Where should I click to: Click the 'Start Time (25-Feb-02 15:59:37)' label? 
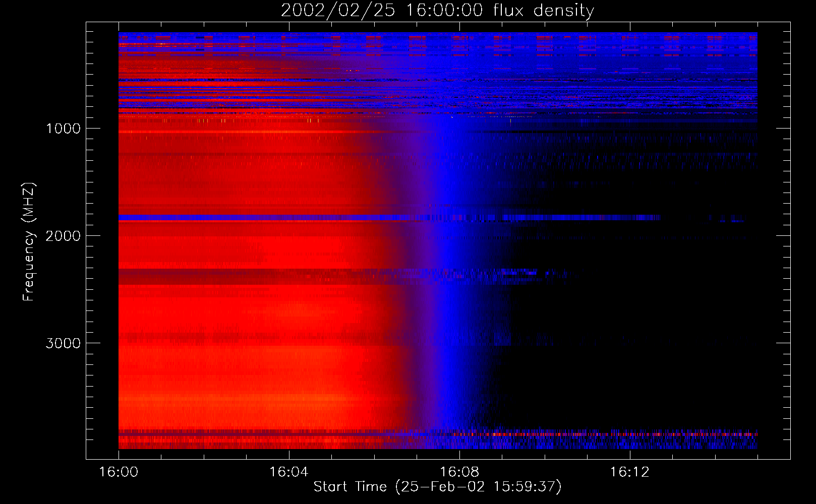(x=437, y=487)
